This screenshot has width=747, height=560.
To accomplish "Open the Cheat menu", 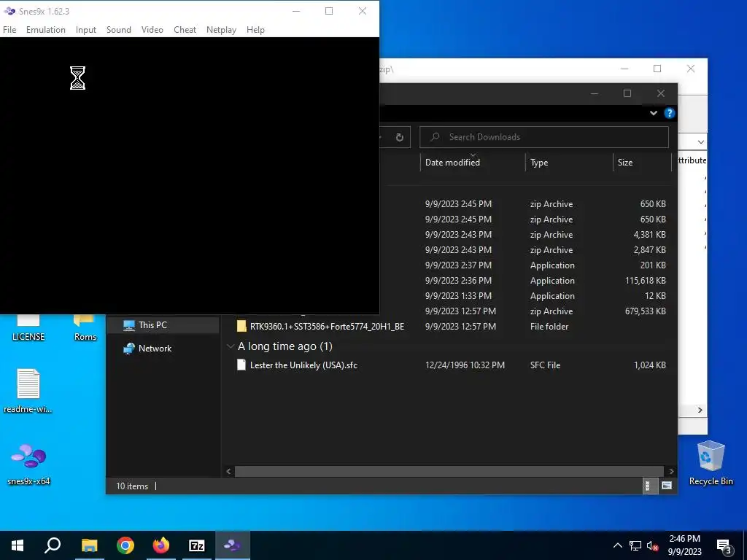I will (185, 29).
